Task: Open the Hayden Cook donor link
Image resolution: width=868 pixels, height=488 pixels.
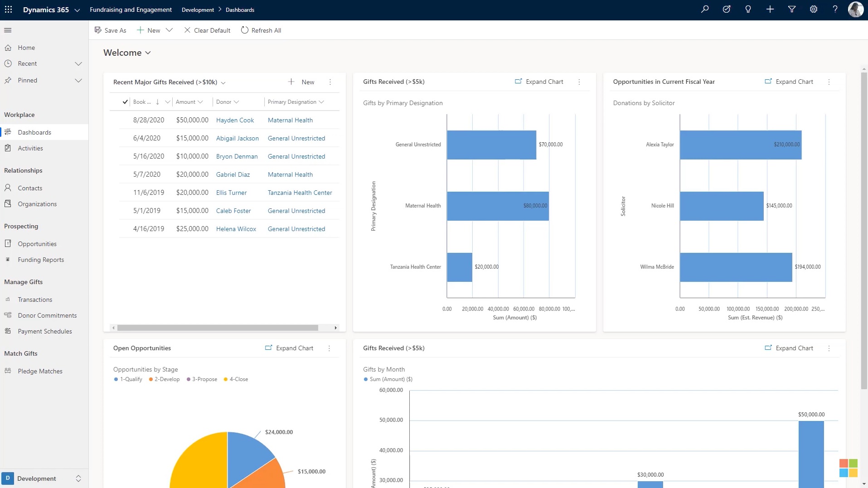Action: point(235,120)
